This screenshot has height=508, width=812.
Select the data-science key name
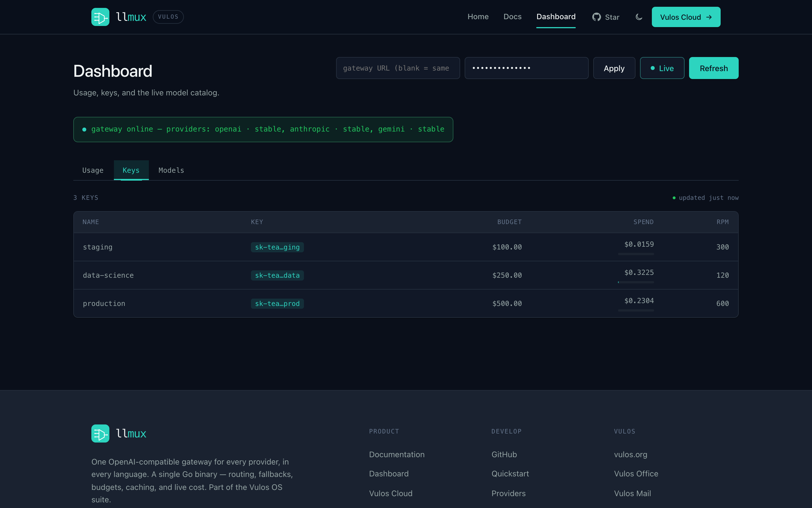point(108,275)
